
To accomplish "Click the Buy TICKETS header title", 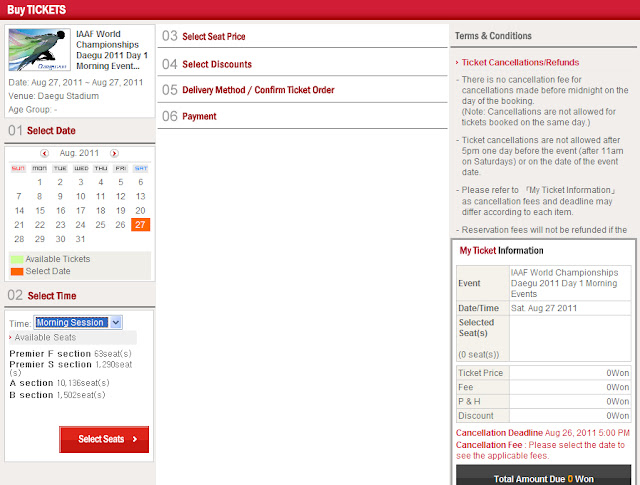I will click(x=36, y=10).
